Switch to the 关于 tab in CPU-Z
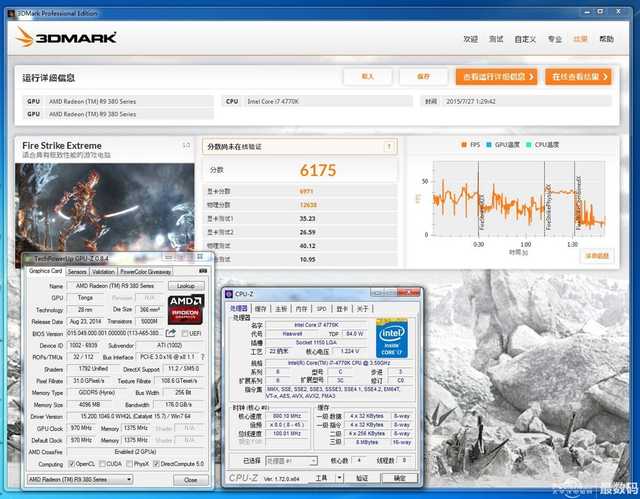 click(x=362, y=309)
